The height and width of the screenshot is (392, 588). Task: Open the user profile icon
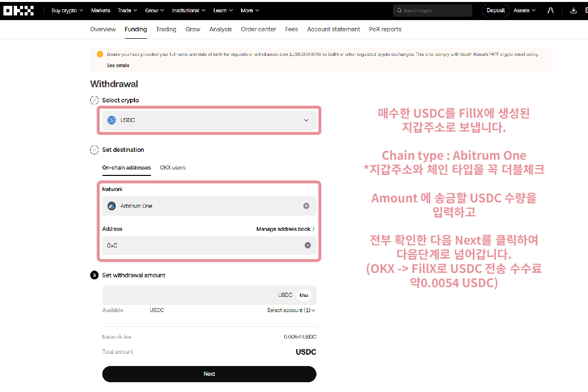(x=551, y=10)
